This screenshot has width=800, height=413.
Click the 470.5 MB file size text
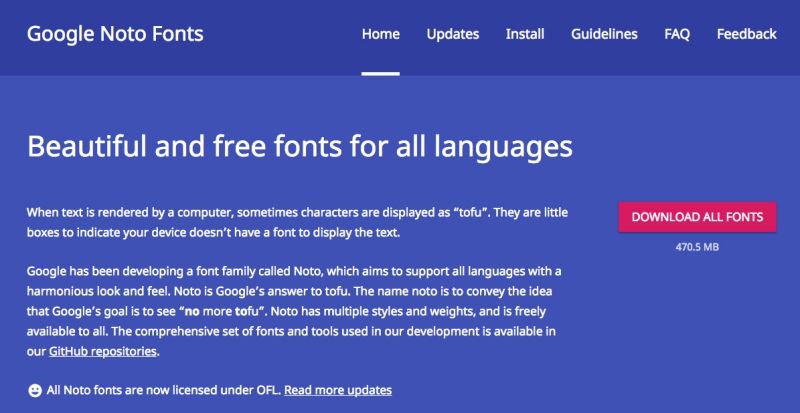697,247
